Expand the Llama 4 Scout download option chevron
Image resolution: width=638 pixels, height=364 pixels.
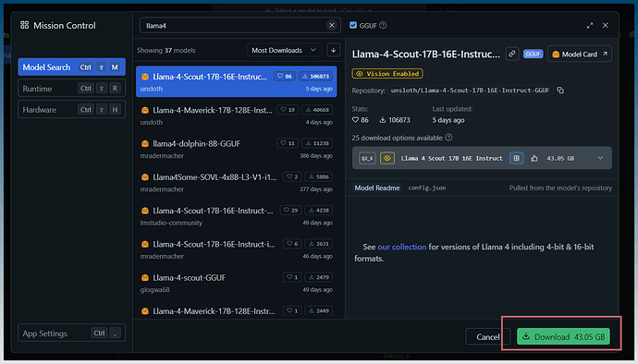(x=600, y=158)
